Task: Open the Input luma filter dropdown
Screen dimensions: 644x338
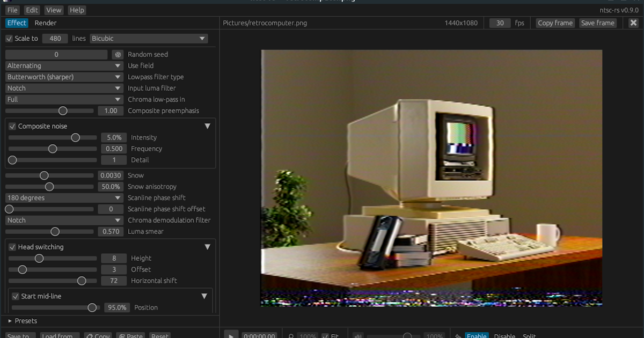Action: 64,88
